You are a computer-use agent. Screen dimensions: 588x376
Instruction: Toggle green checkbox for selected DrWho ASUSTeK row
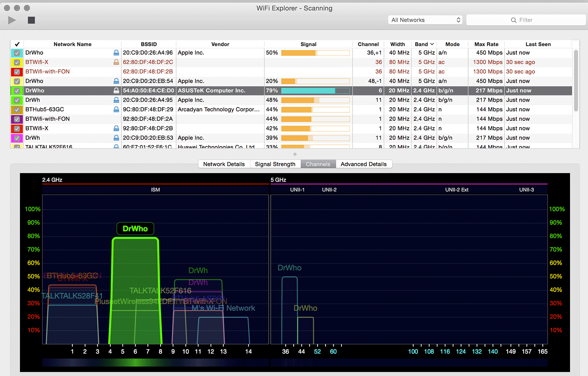point(17,91)
